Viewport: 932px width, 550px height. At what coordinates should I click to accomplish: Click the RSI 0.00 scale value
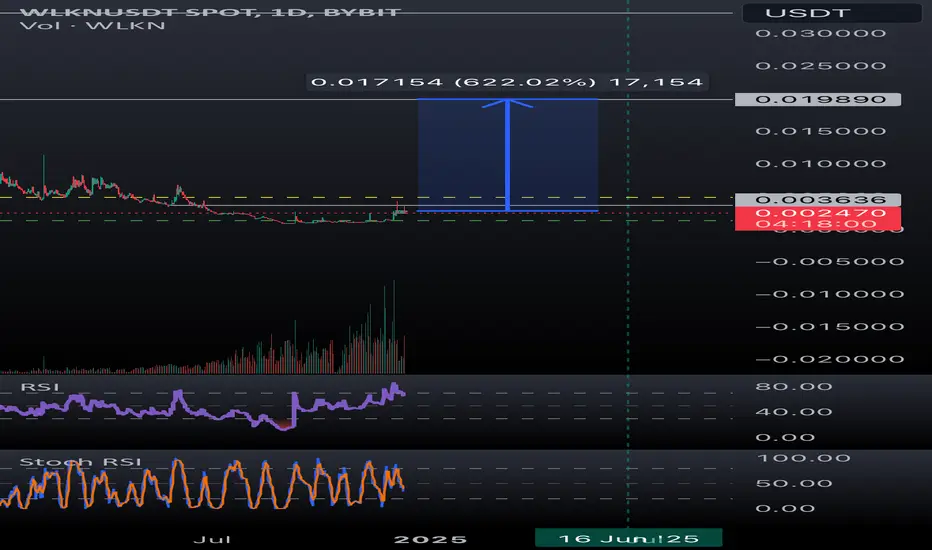click(x=785, y=438)
